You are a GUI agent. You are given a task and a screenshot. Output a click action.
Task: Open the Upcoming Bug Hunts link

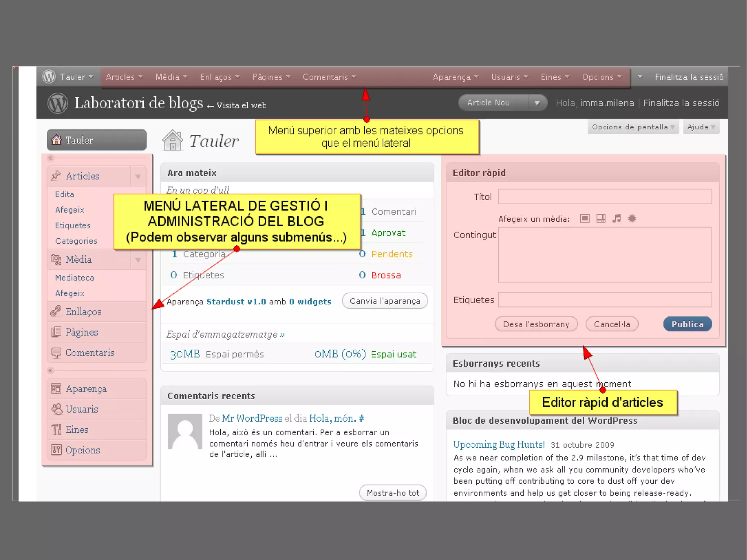[x=499, y=444]
